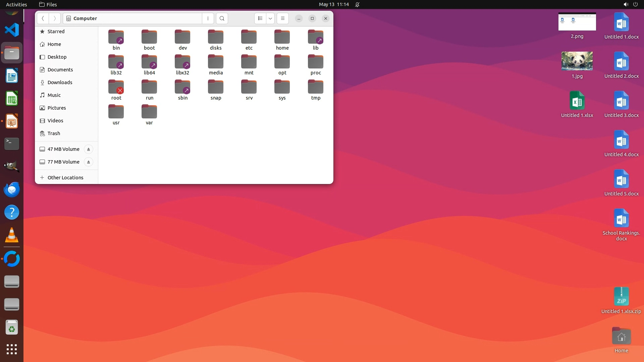Open Other Locations in sidebar

click(65, 178)
